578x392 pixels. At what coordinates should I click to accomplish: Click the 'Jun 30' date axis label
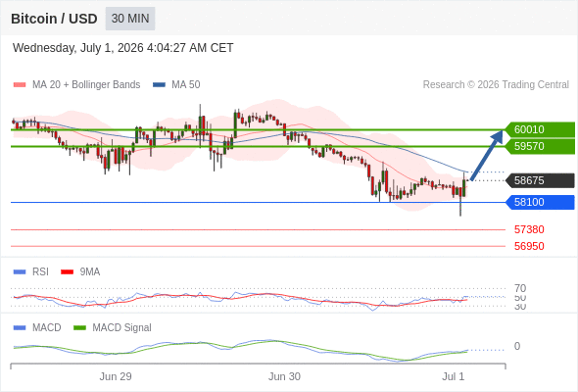click(x=284, y=376)
